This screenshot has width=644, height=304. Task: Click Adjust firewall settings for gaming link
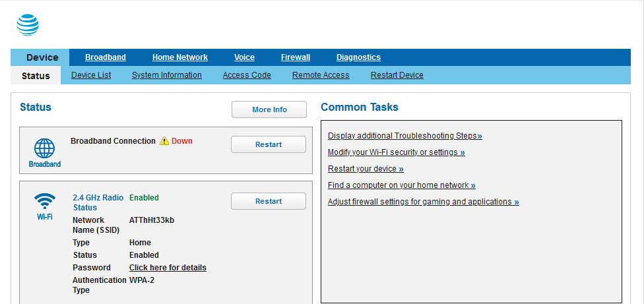[423, 202]
